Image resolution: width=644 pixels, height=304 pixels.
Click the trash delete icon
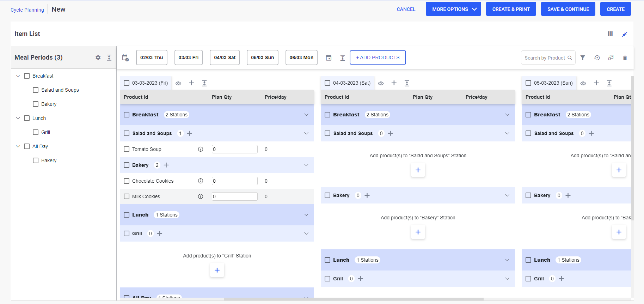pos(625,58)
